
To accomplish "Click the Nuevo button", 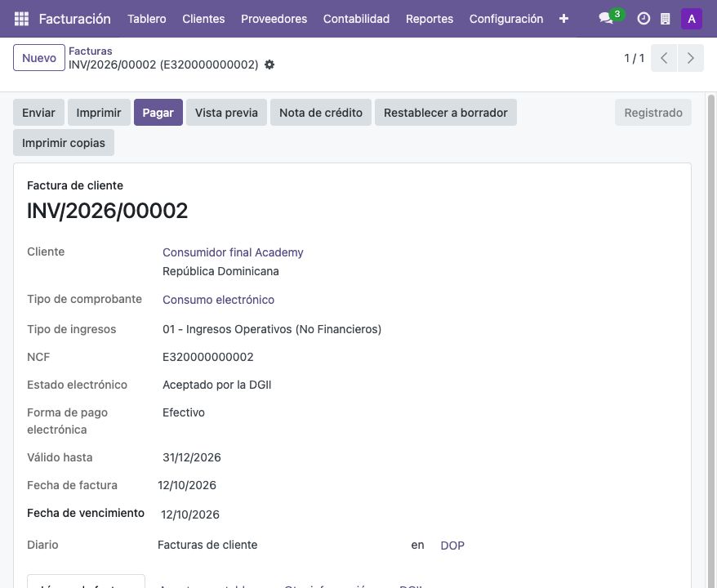I will tap(39, 58).
